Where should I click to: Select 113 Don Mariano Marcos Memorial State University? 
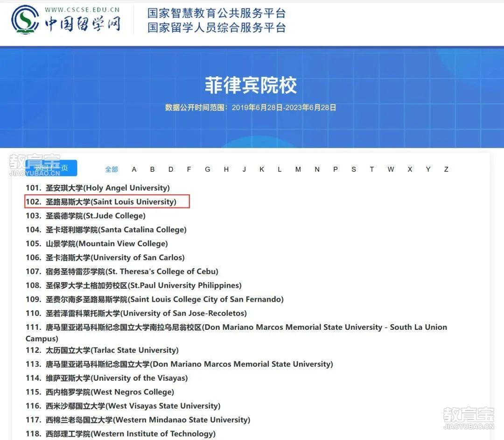tap(179, 364)
